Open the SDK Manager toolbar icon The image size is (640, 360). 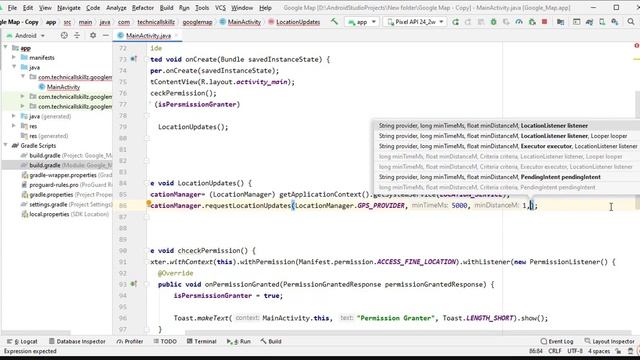pyautogui.click(x=615, y=22)
